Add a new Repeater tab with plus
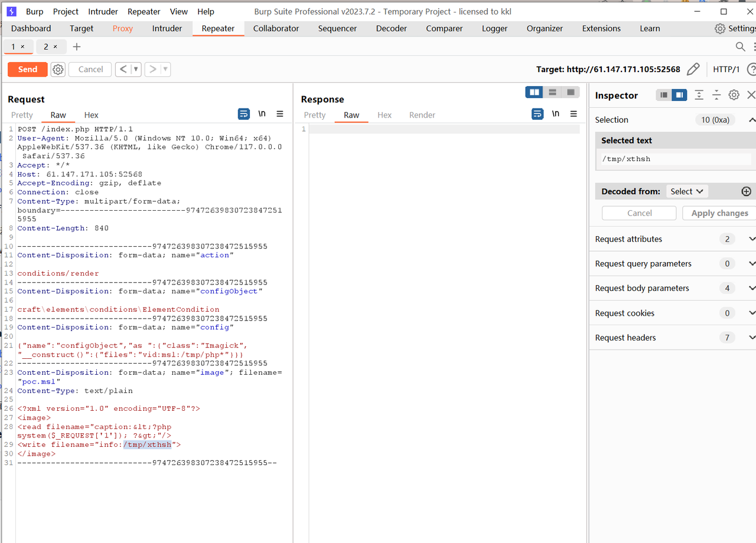This screenshot has width=756, height=543. tap(76, 47)
